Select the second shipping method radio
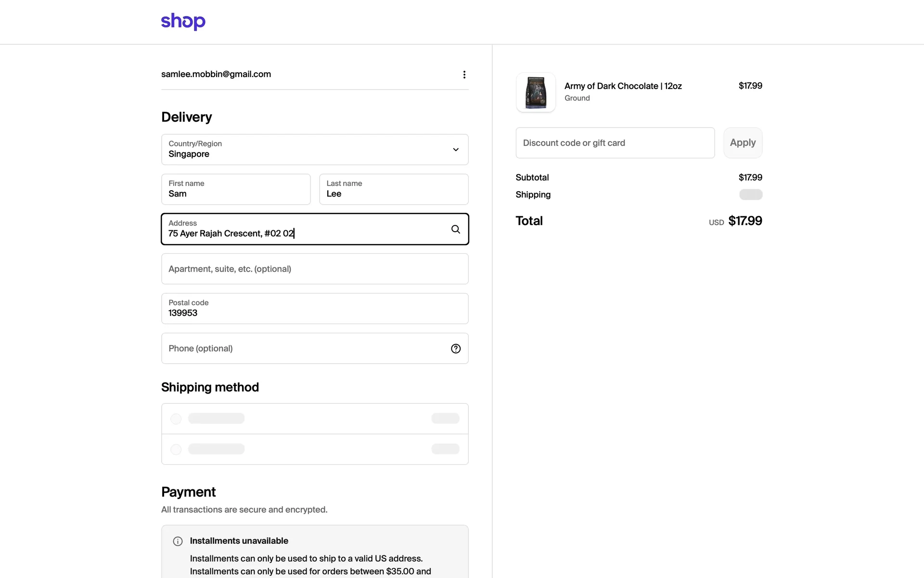The width and height of the screenshot is (924, 578). (x=176, y=449)
